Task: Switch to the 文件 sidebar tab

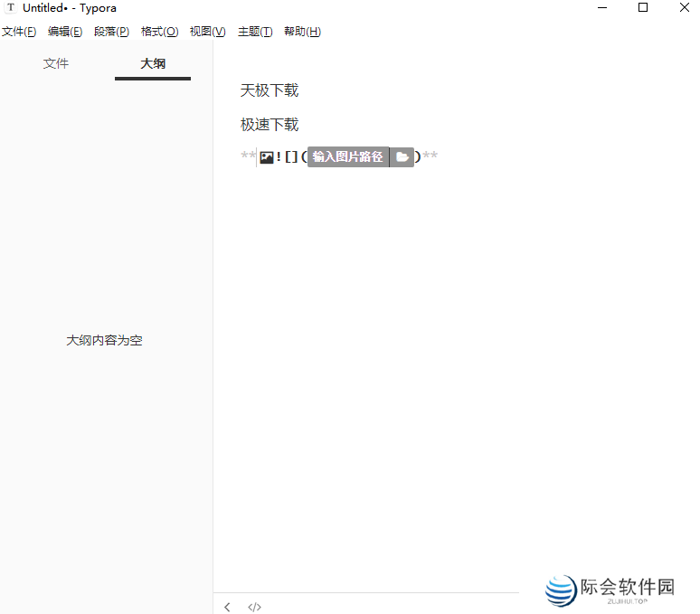Action: [56, 64]
